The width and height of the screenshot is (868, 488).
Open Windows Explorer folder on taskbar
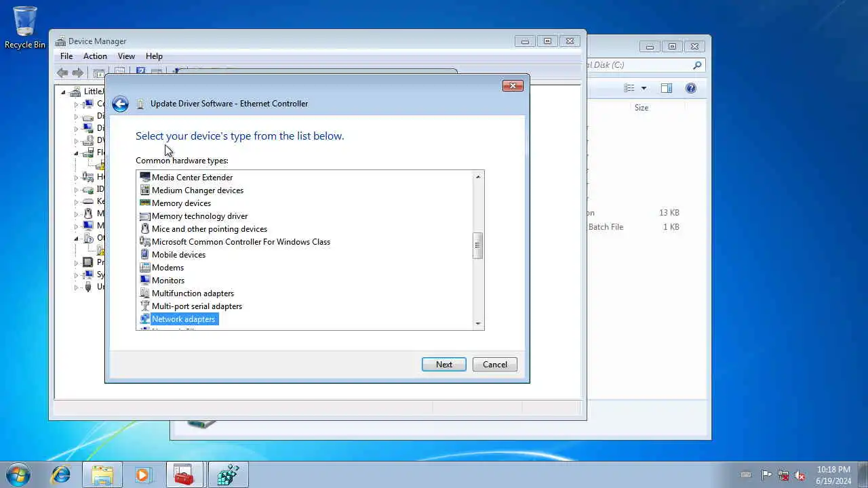[x=102, y=474]
